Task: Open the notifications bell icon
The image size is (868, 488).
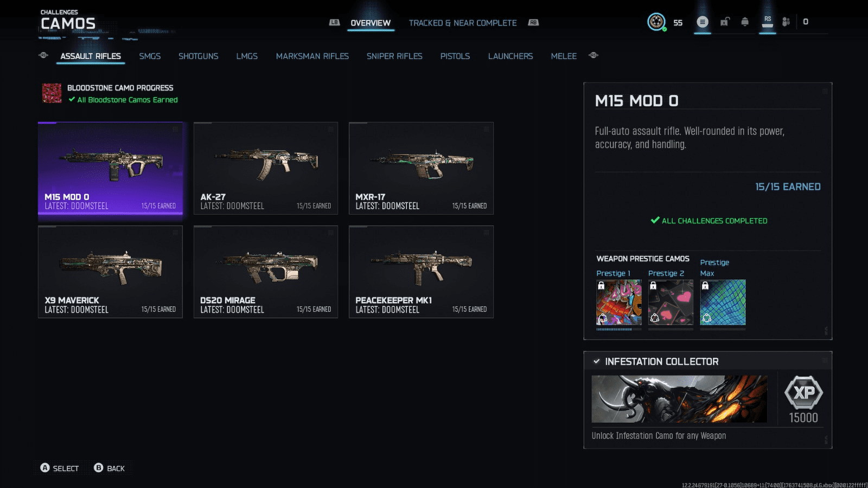Action: pos(745,22)
